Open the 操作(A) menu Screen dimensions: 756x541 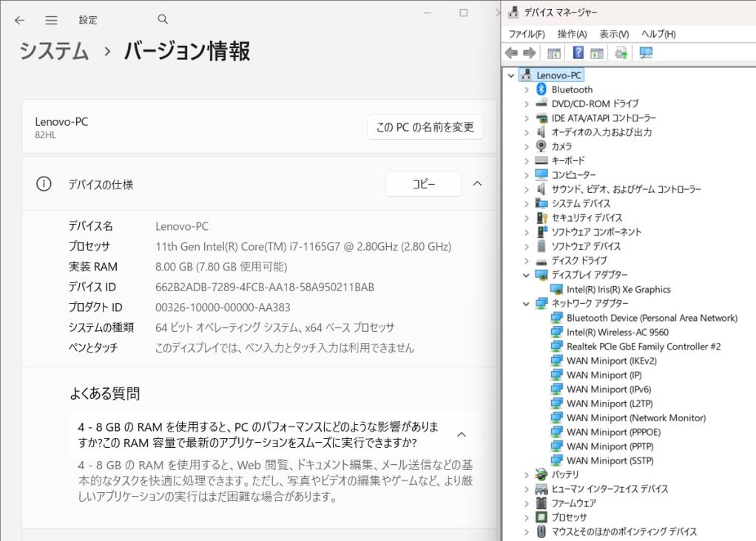[572, 34]
